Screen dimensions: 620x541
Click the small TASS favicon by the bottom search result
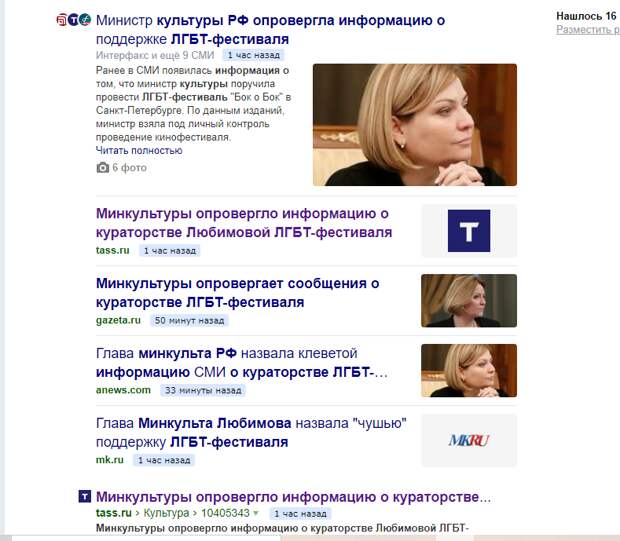tap(85, 496)
